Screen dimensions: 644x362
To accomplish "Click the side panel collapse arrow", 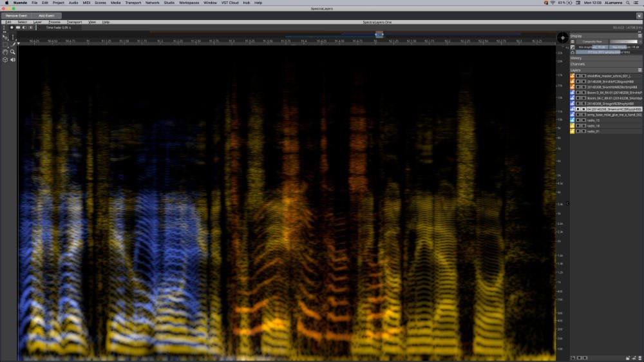I will coord(567,203).
